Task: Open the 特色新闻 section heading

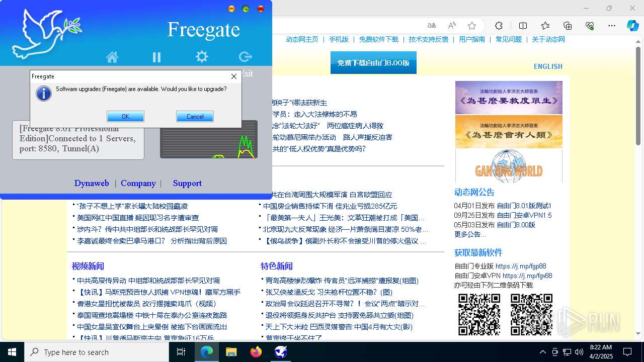Action: click(x=277, y=266)
